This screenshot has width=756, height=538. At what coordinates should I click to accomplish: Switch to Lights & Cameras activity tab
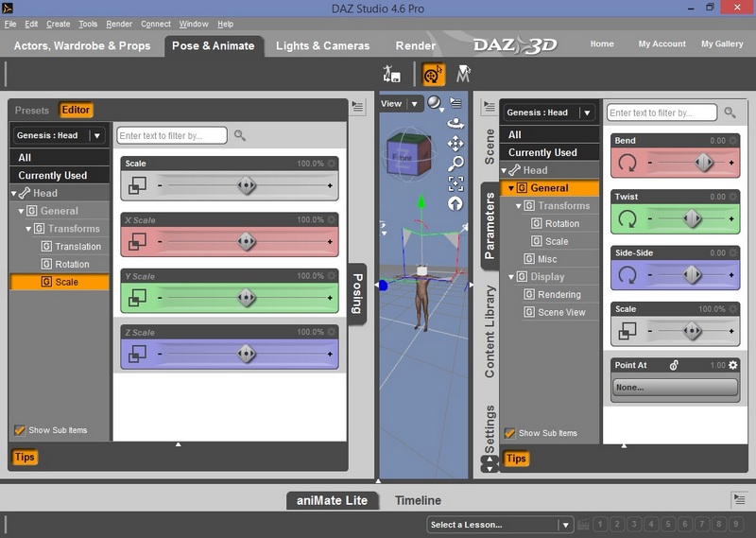tap(322, 45)
